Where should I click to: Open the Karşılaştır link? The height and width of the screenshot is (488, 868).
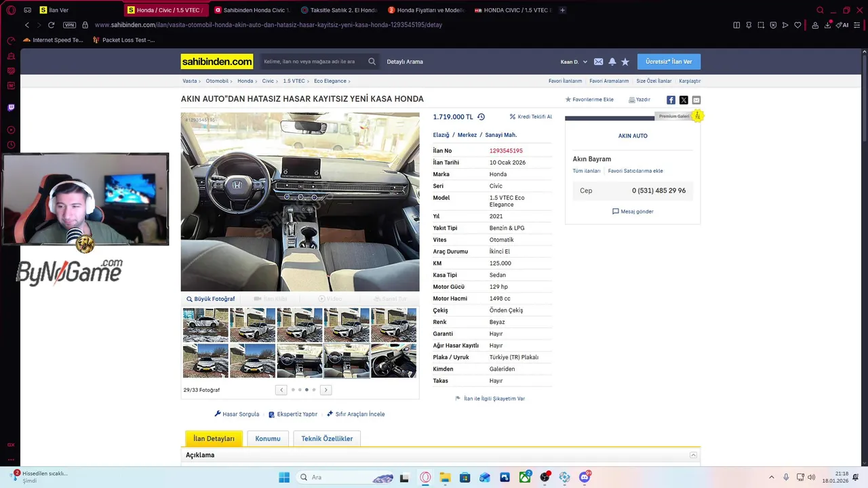point(690,81)
